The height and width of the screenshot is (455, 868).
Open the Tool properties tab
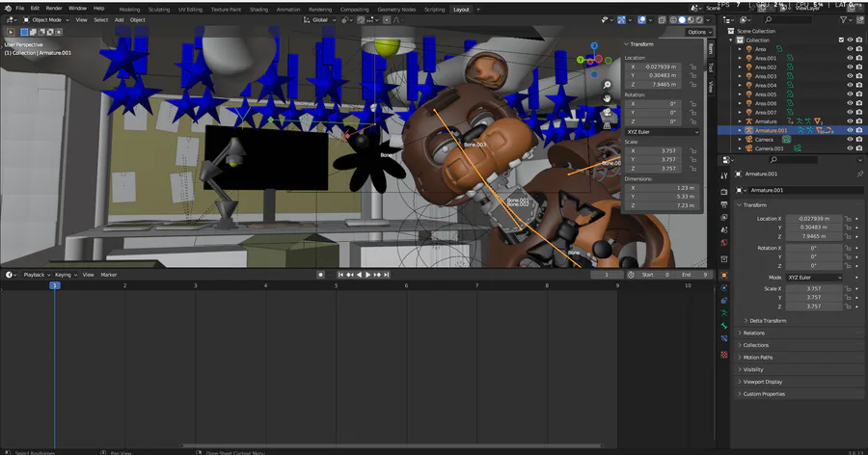pyautogui.click(x=724, y=175)
